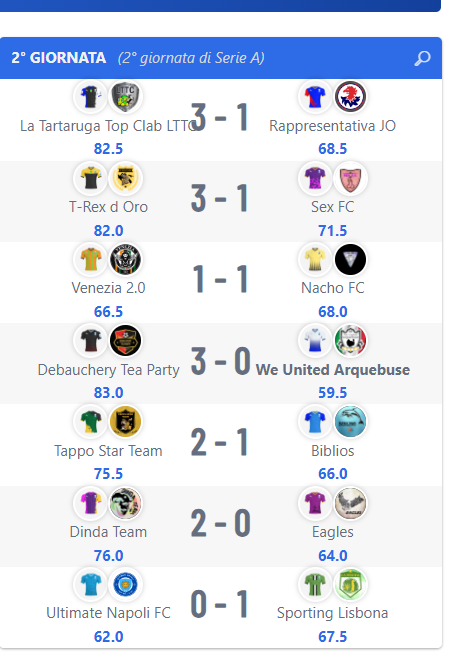This screenshot has height=655, width=449.
Task: Click La Tartaruga Top Clab LTTC crest logo
Action: coord(125,97)
